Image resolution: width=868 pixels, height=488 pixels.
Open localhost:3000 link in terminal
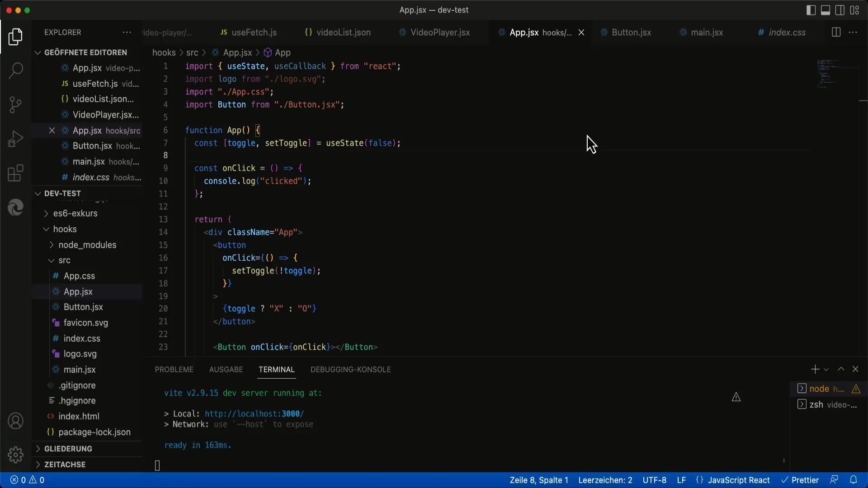pyautogui.click(x=254, y=414)
